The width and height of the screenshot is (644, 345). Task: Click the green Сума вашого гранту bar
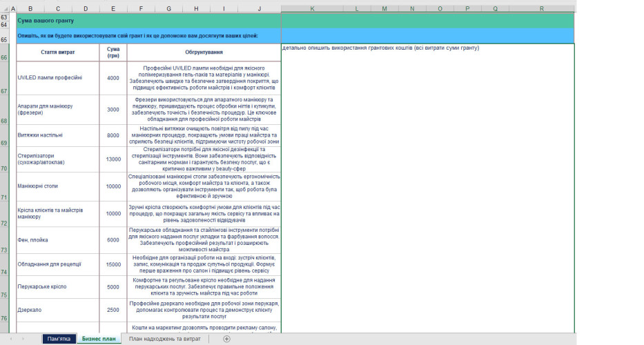point(148,21)
